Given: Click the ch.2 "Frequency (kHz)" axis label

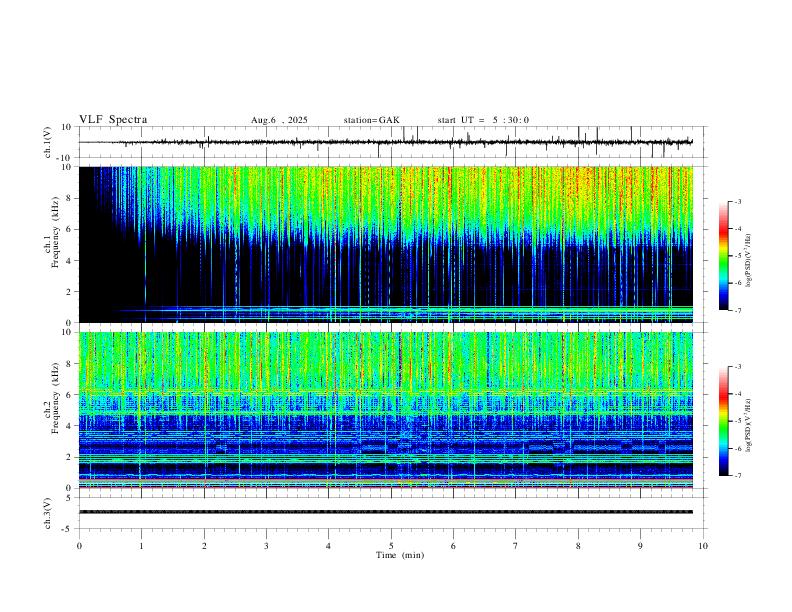Looking at the screenshot, I should [55, 398].
